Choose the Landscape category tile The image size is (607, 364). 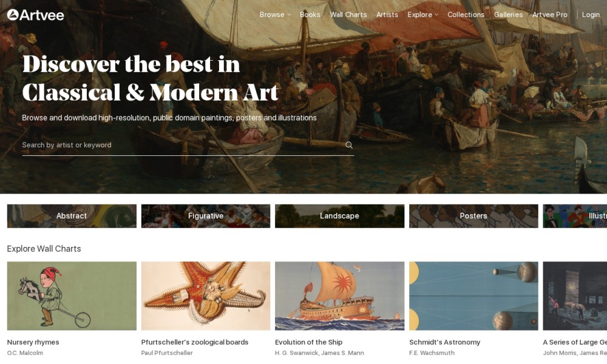[x=339, y=216]
